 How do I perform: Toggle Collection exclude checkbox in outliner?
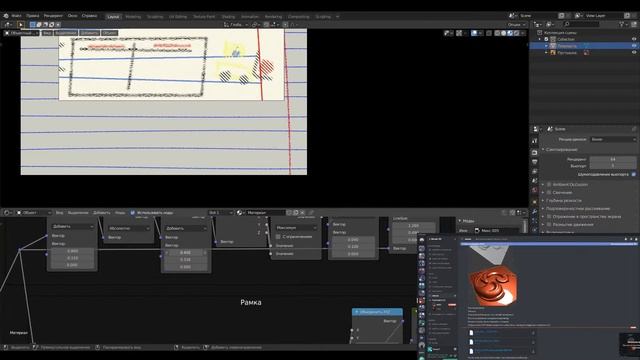pyautogui.click(x=547, y=39)
